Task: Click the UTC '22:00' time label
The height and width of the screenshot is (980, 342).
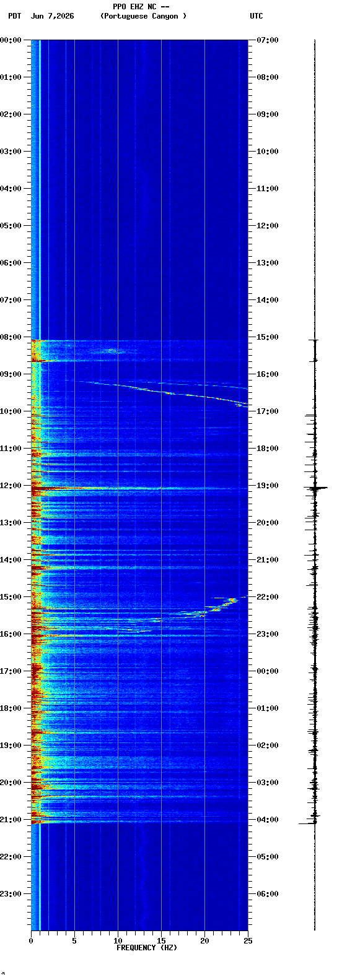Action: click(x=268, y=597)
